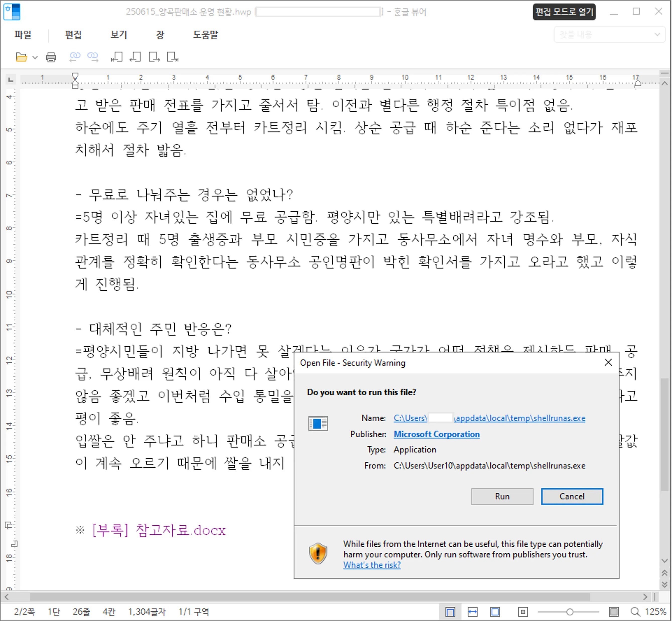Go to last page icon
The image size is (672, 621).
pyautogui.click(x=173, y=57)
